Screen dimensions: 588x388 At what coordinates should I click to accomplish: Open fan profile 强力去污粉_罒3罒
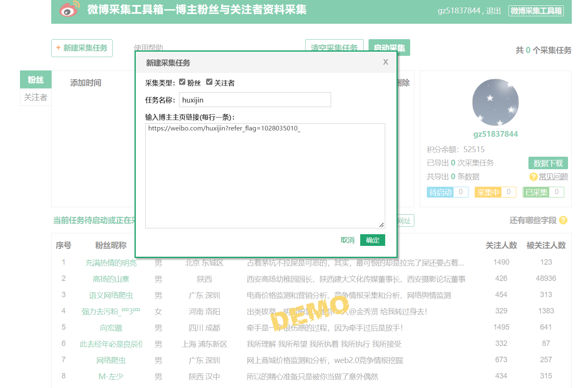point(111,311)
